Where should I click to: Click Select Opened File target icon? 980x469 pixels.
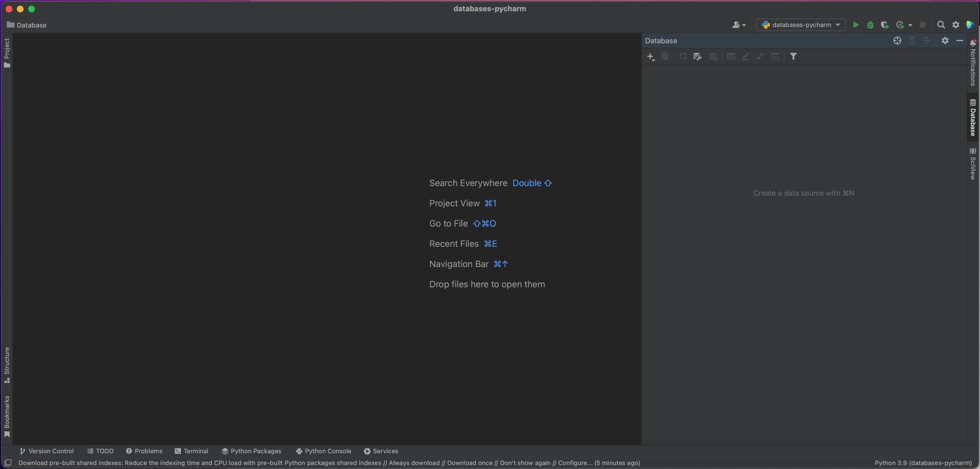coord(897,41)
